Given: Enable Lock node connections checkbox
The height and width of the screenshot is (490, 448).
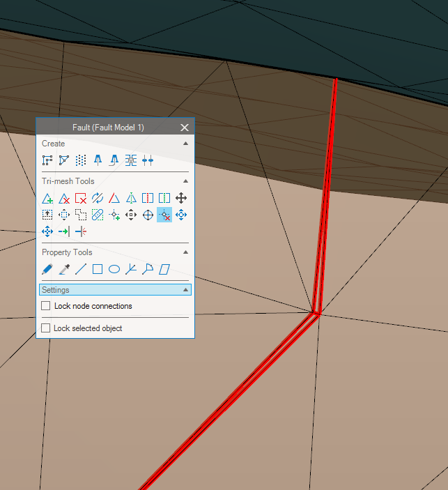Looking at the screenshot, I should tap(46, 306).
